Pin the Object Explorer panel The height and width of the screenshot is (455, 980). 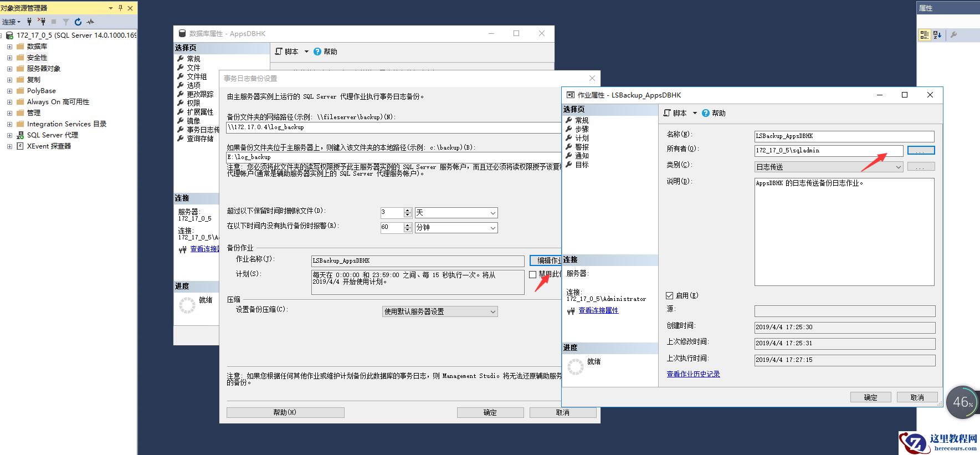[120, 8]
